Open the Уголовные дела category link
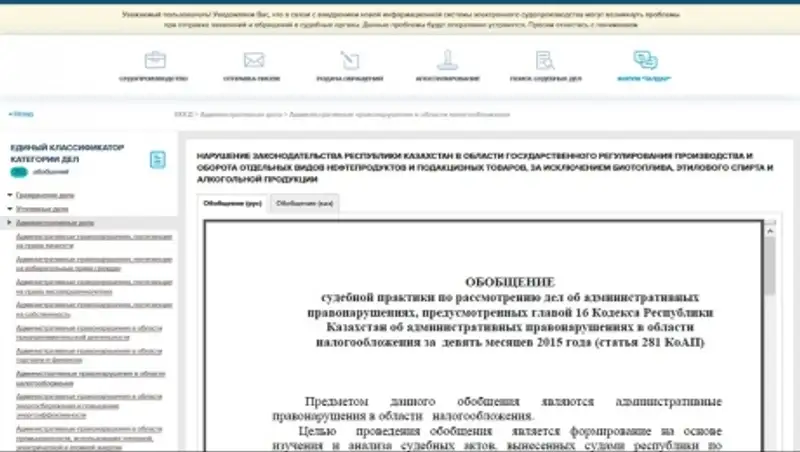This screenshot has height=452, width=800. point(42,209)
